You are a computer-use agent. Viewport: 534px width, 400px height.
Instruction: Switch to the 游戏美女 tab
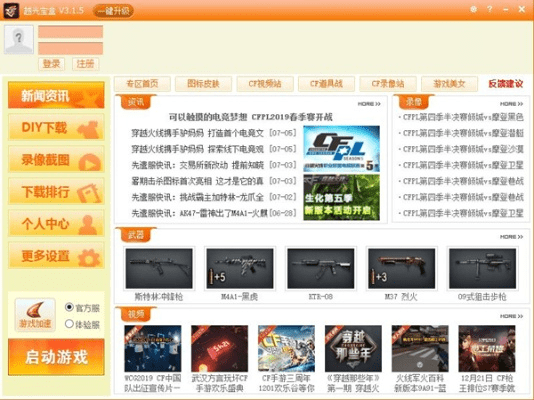click(449, 84)
